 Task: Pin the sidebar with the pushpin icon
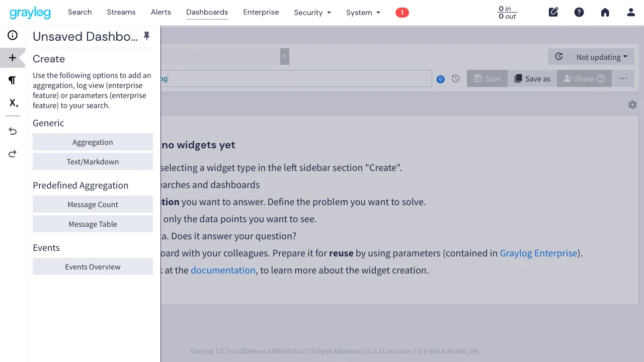click(147, 36)
